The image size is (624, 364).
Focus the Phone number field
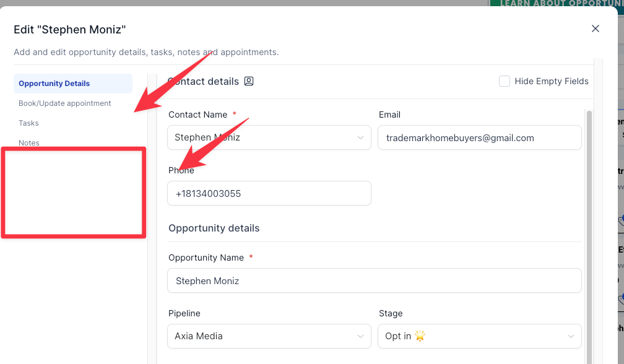coord(269,194)
